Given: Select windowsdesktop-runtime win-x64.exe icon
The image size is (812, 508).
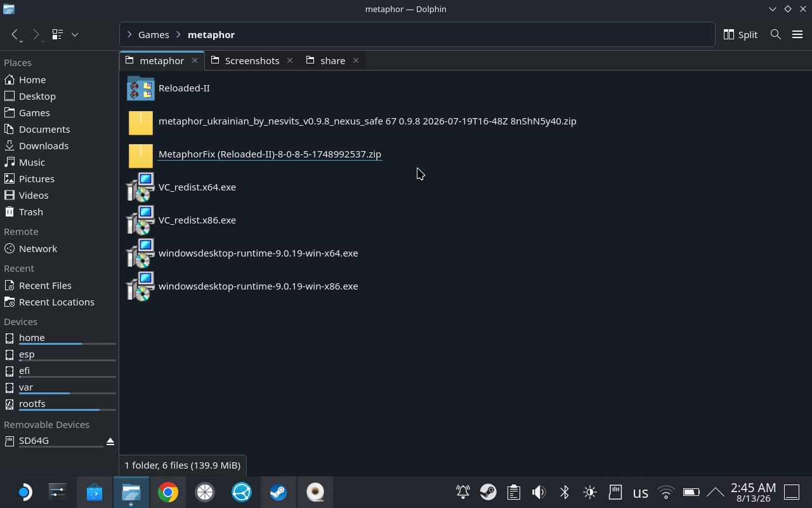Looking at the screenshot, I should [141, 253].
